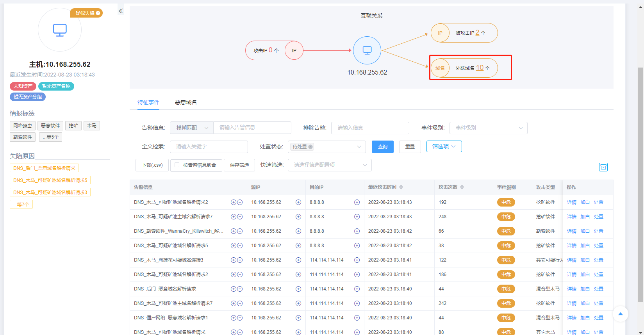Open column settings icon above table

tap(603, 167)
